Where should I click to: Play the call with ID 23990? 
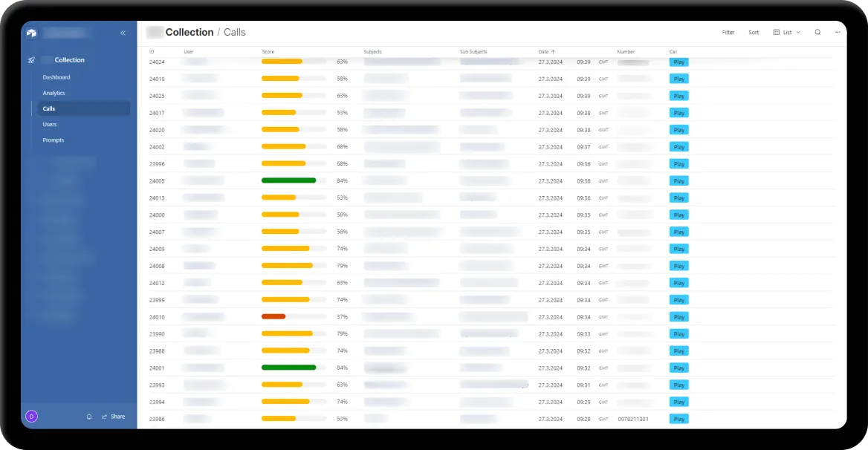(x=679, y=334)
